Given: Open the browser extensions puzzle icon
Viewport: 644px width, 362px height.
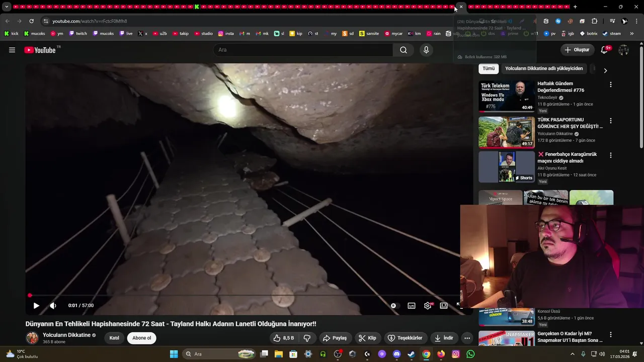Looking at the screenshot, I should pyautogui.click(x=594, y=21).
